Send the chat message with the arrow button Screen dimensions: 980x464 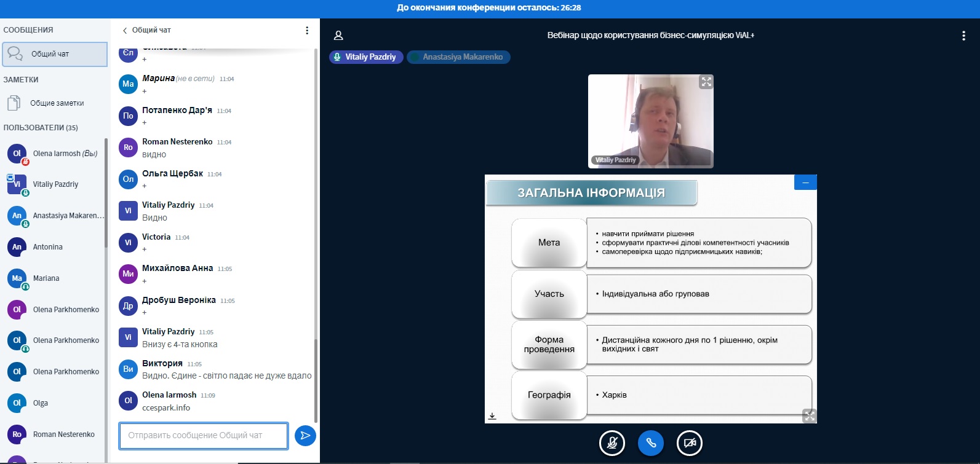point(305,436)
